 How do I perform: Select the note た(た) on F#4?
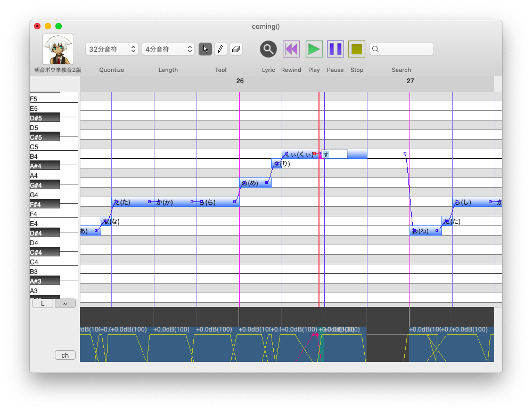click(x=133, y=202)
